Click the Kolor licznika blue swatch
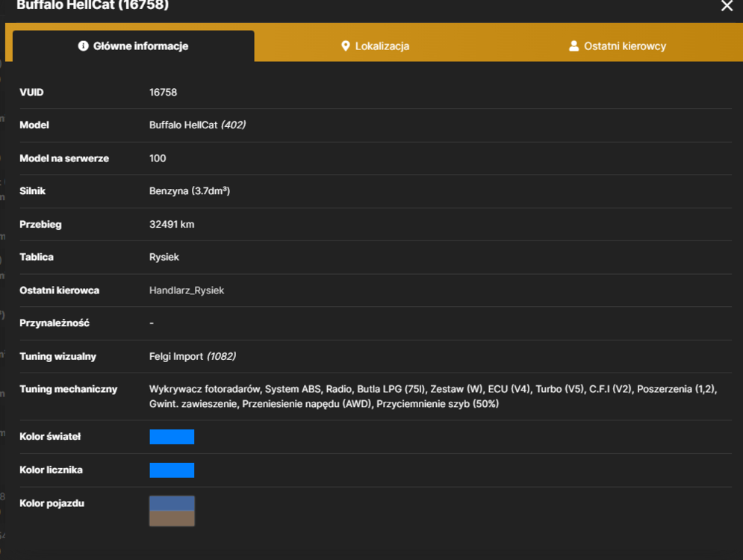Screen dimensions: 743x560 pyautogui.click(x=172, y=470)
